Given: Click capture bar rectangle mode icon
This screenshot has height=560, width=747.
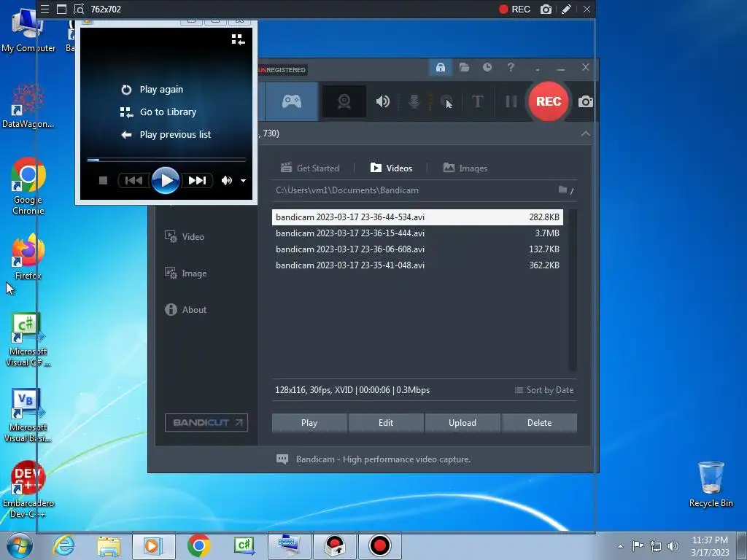Looking at the screenshot, I should point(61,9).
